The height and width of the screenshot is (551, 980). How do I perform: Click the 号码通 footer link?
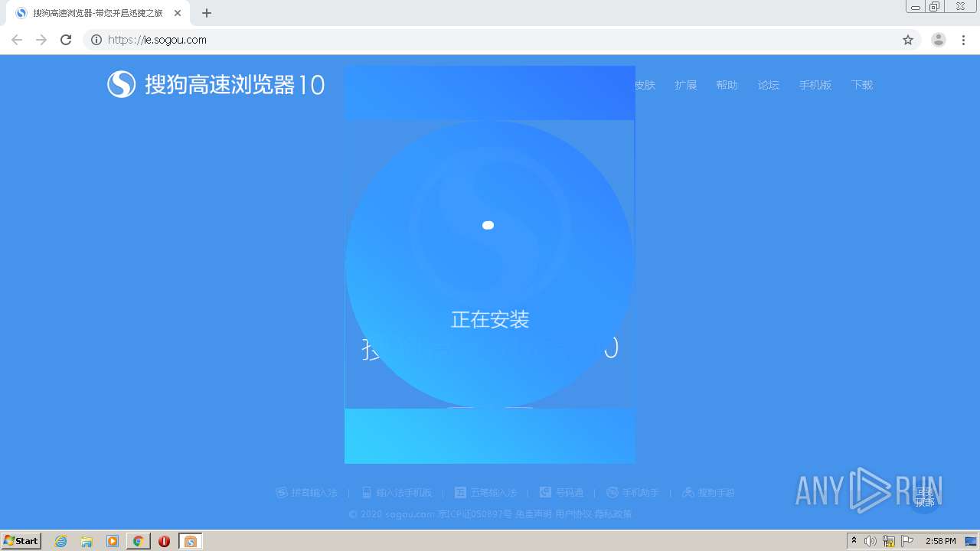(x=562, y=493)
